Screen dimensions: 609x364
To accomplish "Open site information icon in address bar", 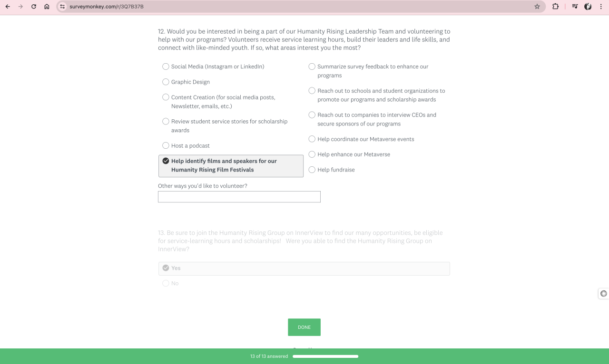I will click(x=62, y=7).
